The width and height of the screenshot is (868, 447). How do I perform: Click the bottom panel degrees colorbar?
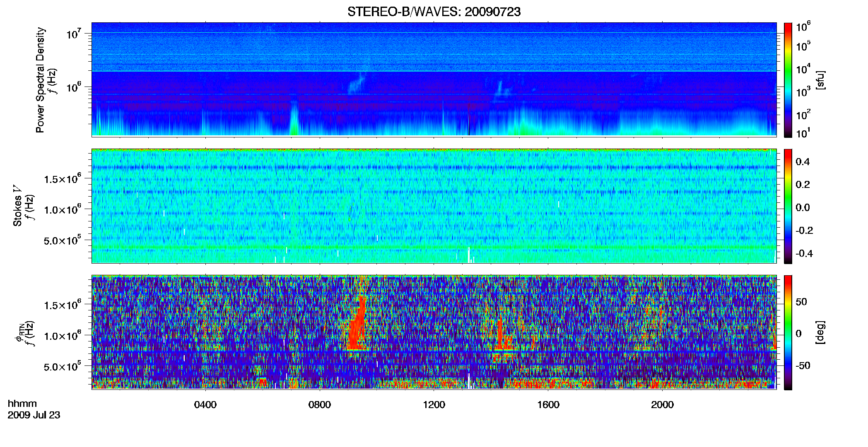click(788, 332)
